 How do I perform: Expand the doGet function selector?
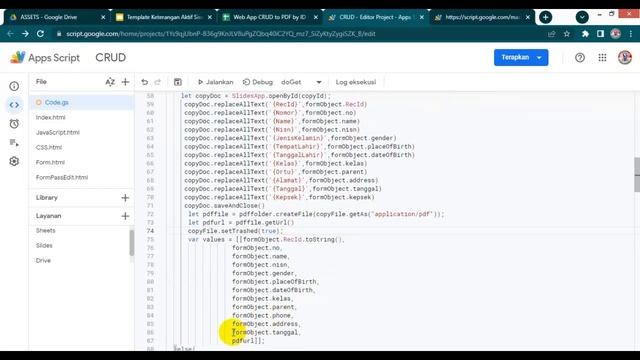coord(319,82)
